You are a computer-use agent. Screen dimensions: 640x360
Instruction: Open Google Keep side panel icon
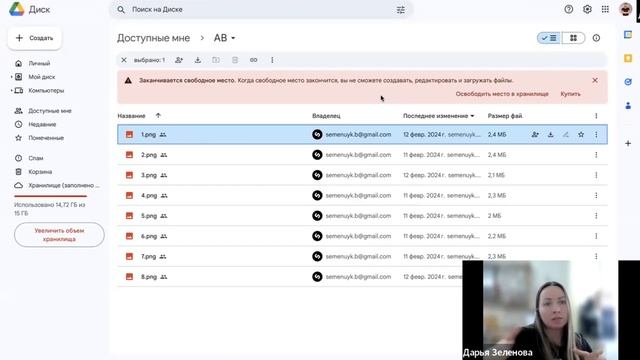click(x=628, y=58)
